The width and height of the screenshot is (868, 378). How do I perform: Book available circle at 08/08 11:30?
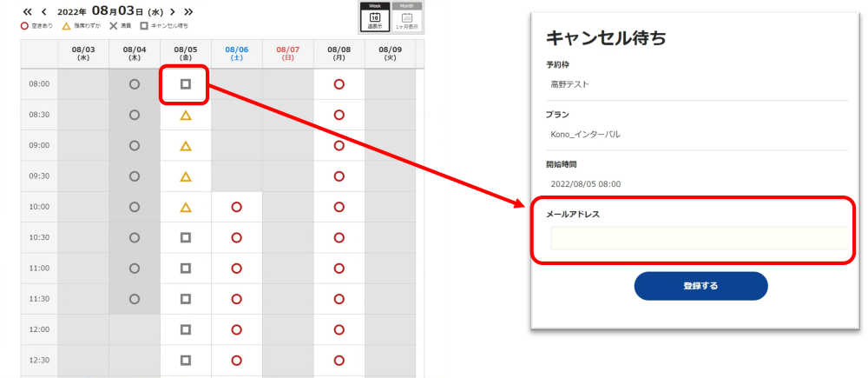click(339, 299)
